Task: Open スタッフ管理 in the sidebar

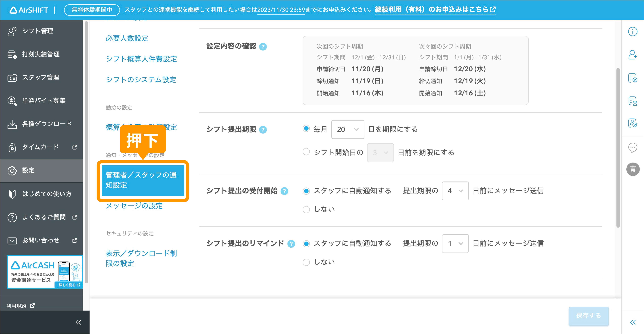Action: (x=41, y=77)
